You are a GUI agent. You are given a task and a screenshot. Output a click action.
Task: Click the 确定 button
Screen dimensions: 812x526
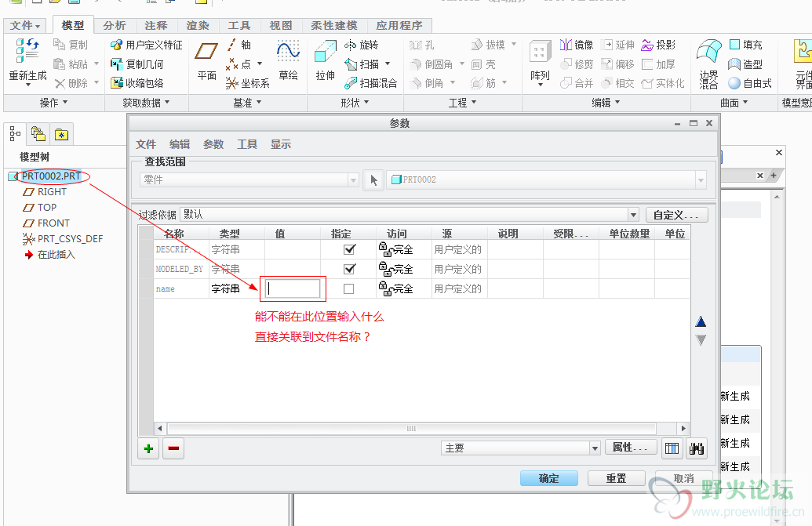click(x=549, y=478)
